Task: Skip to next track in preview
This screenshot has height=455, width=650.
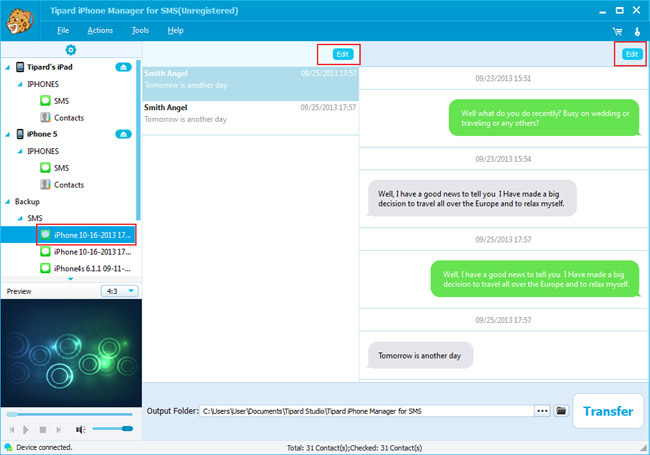Action: click(x=58, y=430)
